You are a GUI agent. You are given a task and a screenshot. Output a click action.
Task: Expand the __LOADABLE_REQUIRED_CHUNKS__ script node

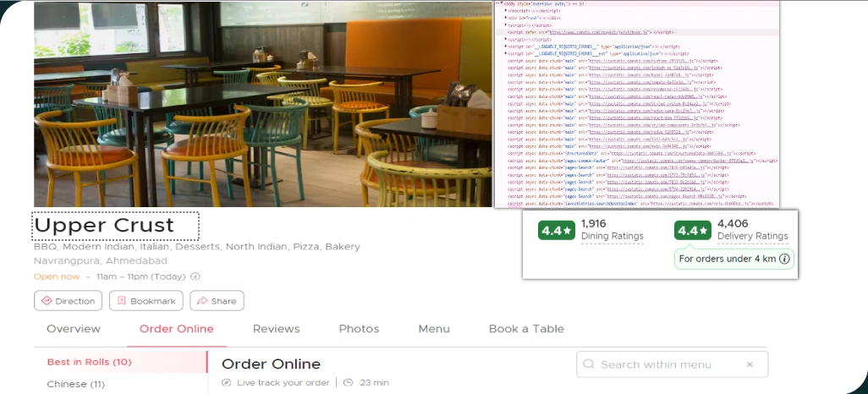point(506,47)
